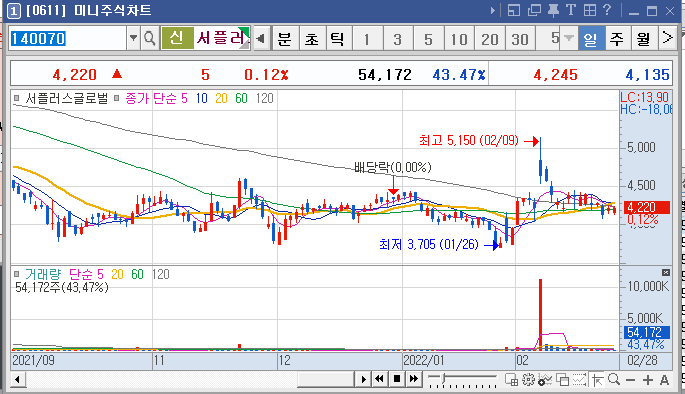The height and width of the screenshot is (394, 685).
Task: Click the low price 4,135 in quote bar
Action: pyautogui.click(x=647, y=75)
